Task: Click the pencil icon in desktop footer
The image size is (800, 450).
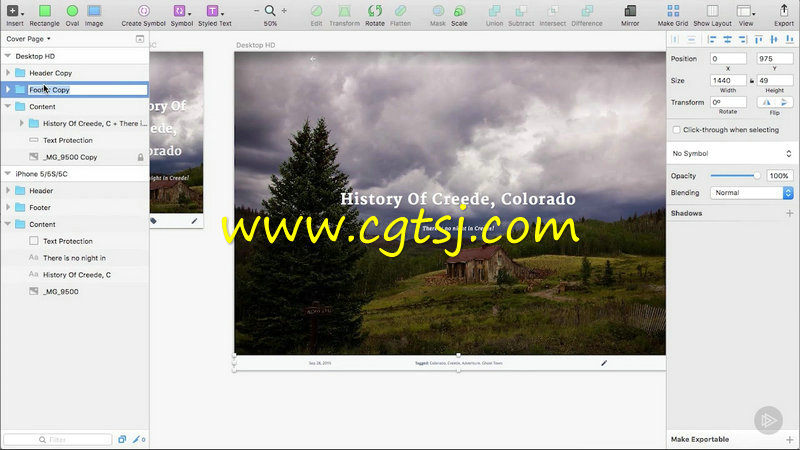Action: (x=604, y=363)
